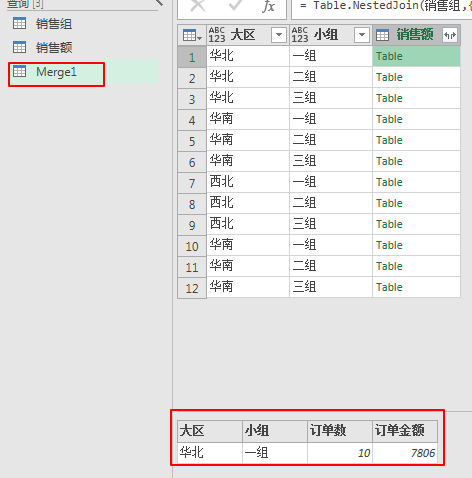The image size is (472, 478).
Task: Click the Table link in row 8
Action: (x=389, y=203)
